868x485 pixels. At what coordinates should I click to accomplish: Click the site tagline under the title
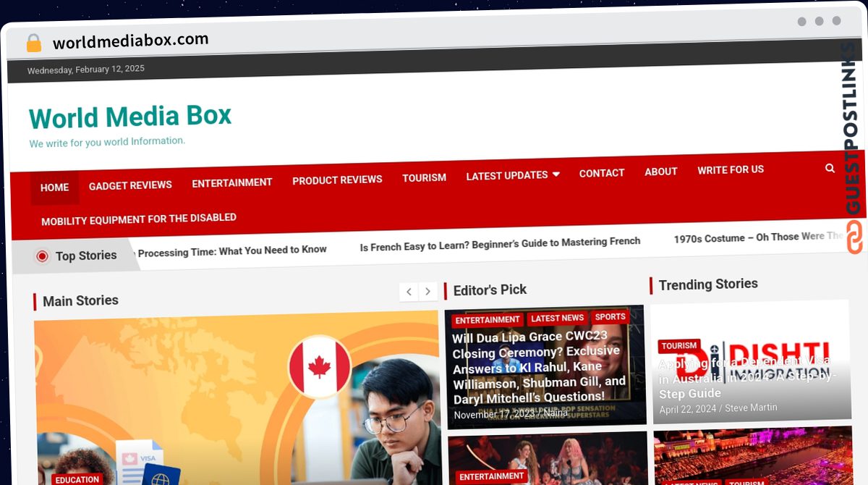107,142
